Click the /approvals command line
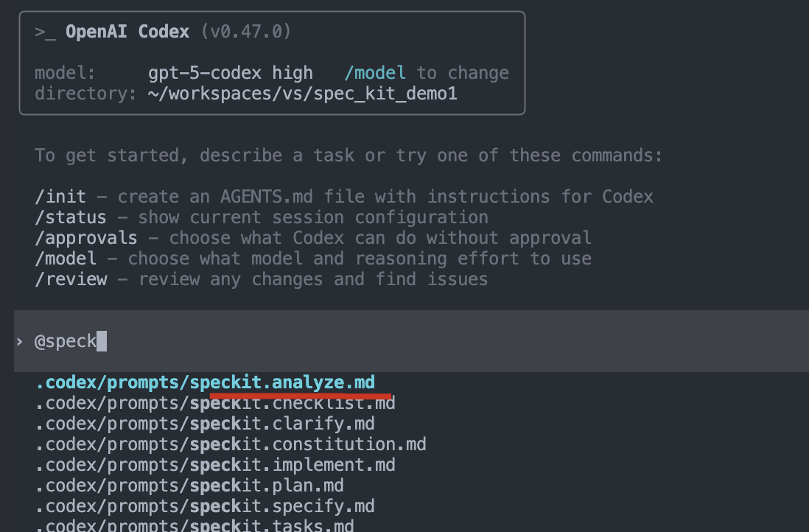 (x=313, y=238)
